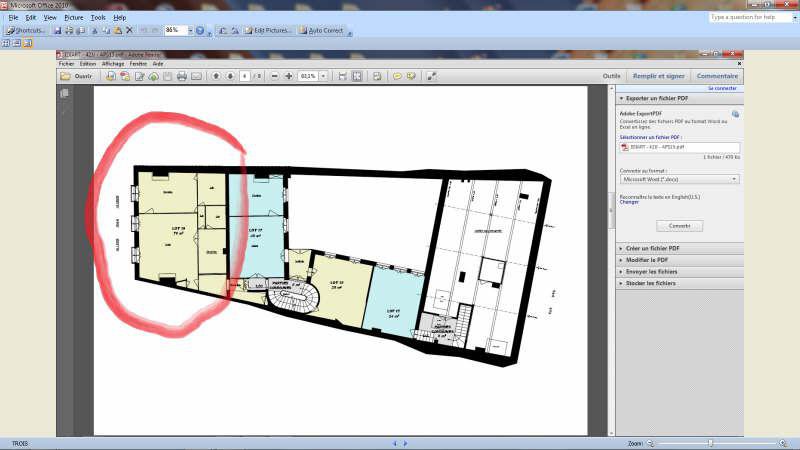The image size is (800, 450).
Task: Zoom in with the plus button
Action: [289, 76]
